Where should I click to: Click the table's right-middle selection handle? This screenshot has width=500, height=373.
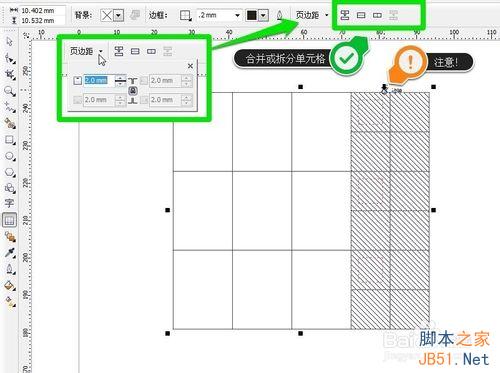433,210
